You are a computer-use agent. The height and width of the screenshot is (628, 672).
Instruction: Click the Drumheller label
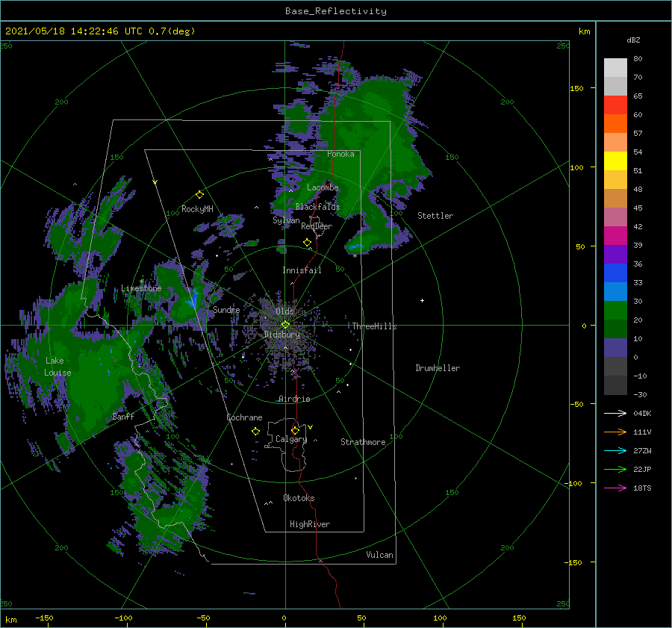[x=438, y=368]
